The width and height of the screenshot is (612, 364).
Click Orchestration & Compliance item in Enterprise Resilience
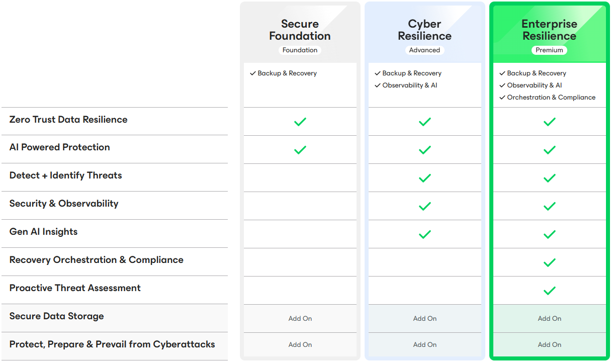point(551,98)
